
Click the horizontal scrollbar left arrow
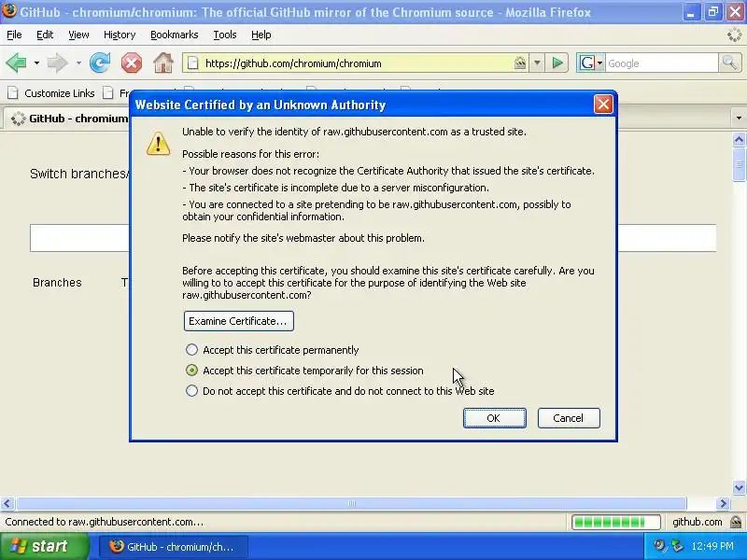[7, 503]
